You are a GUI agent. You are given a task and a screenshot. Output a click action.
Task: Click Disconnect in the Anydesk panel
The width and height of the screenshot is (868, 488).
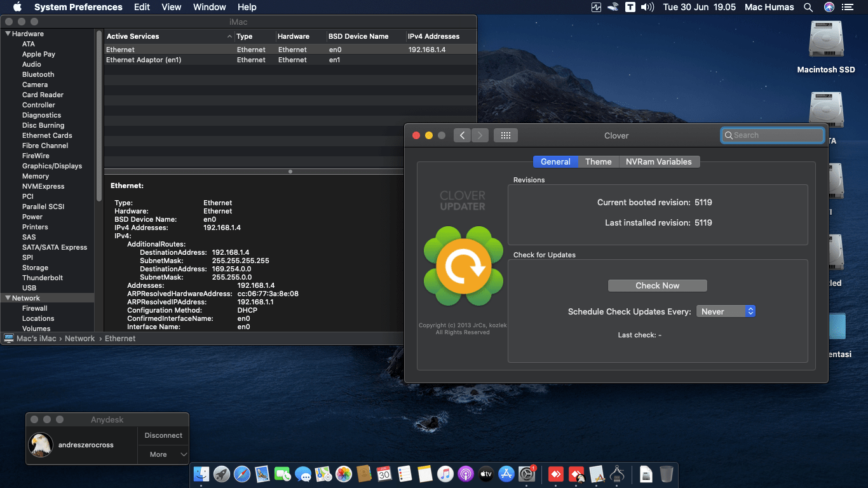pos(163,435)
